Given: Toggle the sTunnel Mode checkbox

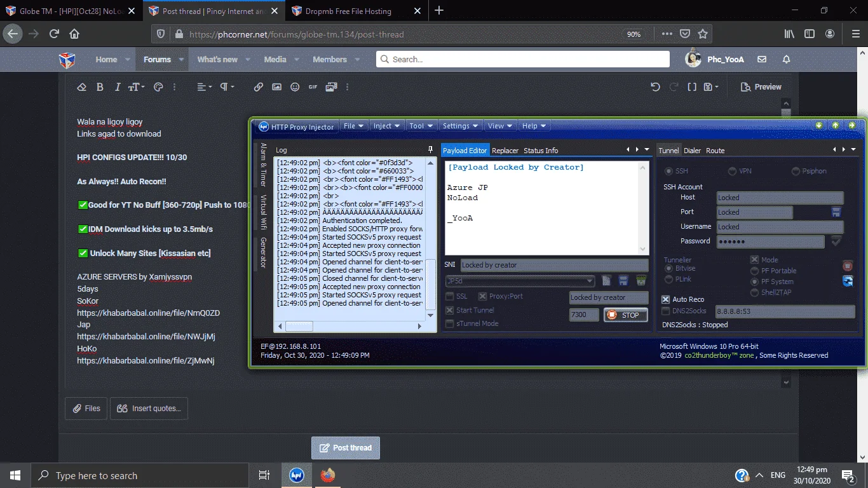Looking at the screenshot, I should [x=450, y=323].
